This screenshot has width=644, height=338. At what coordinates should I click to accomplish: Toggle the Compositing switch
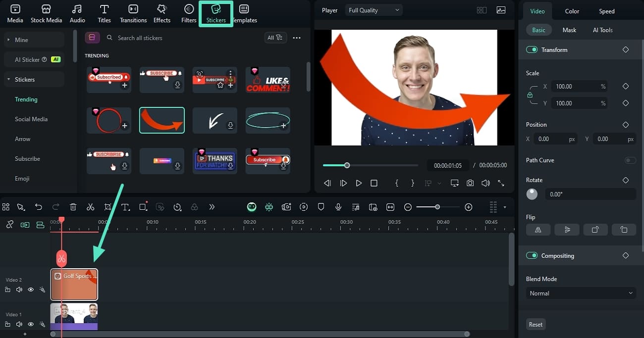tap(532, 255)
